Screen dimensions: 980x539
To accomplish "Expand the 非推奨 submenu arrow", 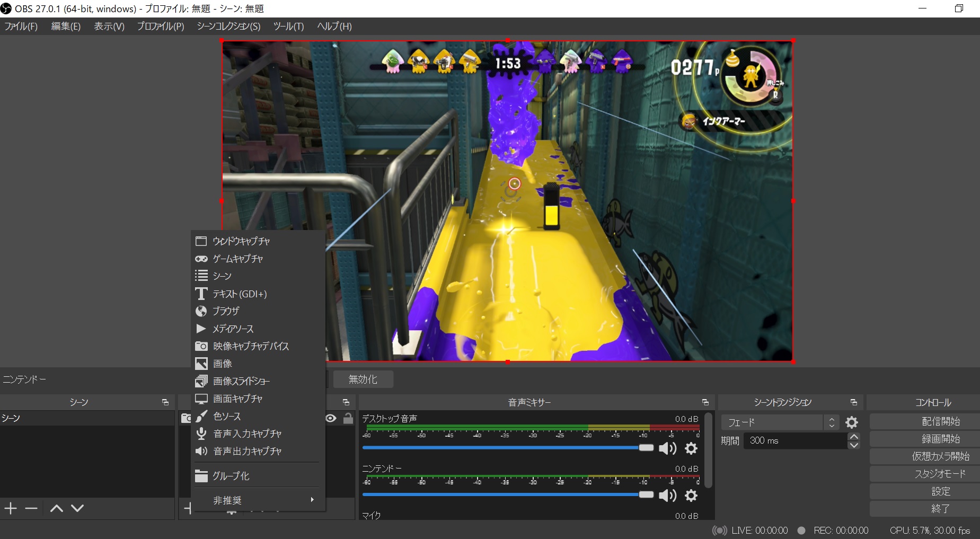I will [x=312, y=500].
